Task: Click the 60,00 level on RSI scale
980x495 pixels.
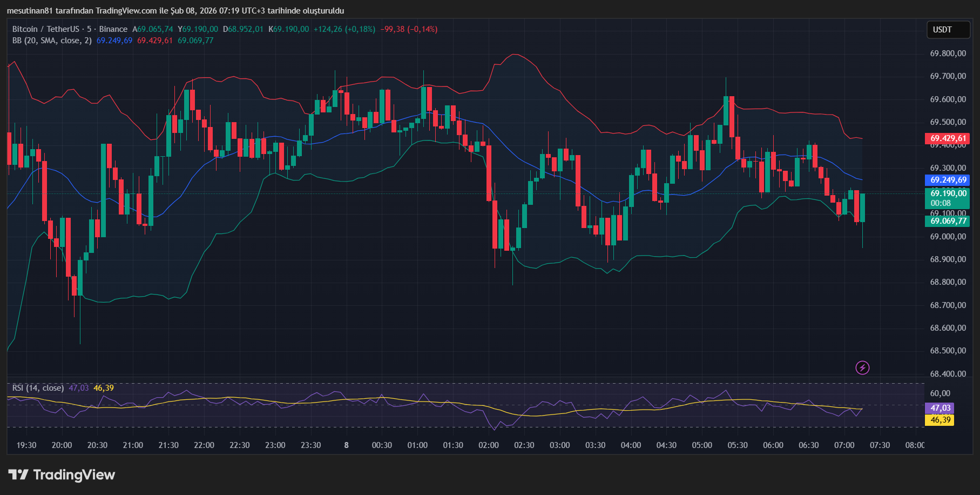Action: tap(940, 393)
